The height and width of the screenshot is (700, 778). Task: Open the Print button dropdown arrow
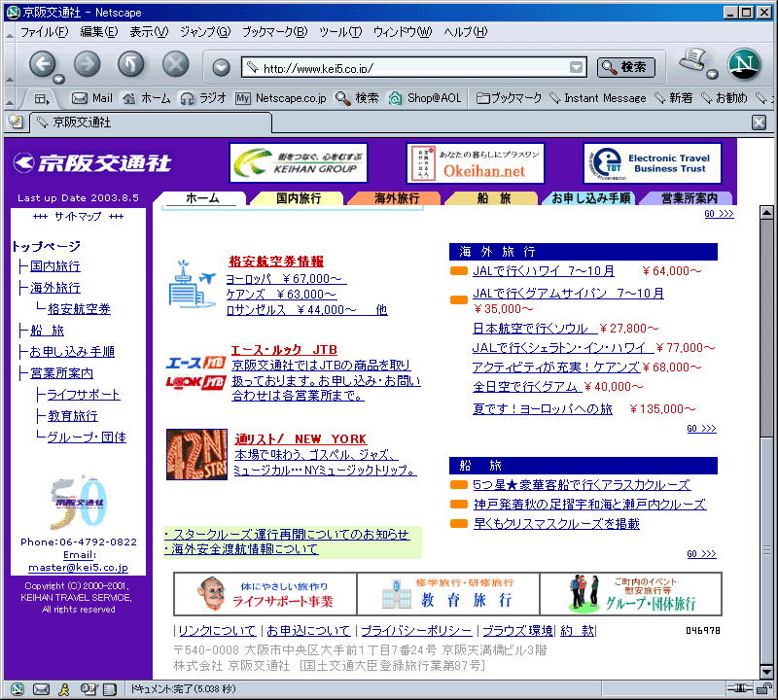pyautogui.click(x=712, y=75)
